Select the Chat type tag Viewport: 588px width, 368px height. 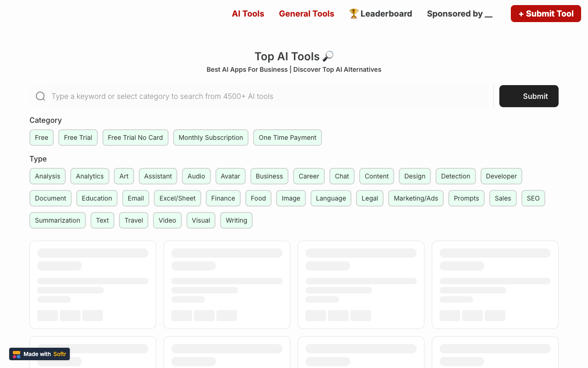(342, 176)
